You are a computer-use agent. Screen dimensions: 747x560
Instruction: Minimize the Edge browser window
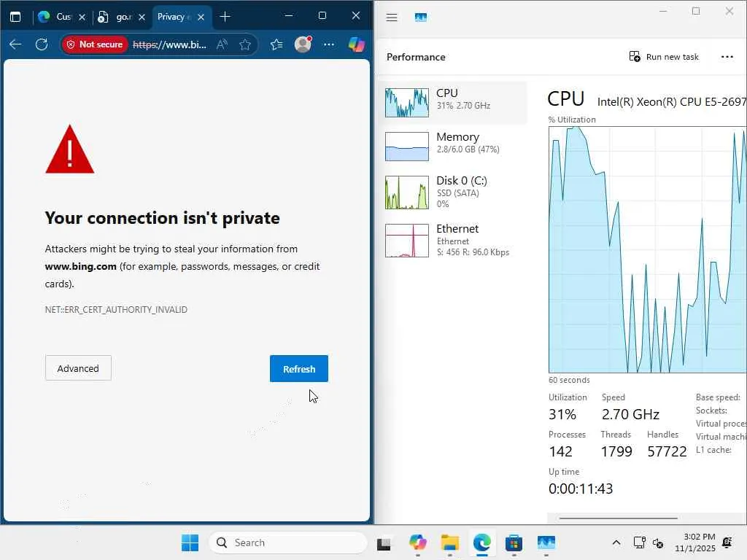289,16
